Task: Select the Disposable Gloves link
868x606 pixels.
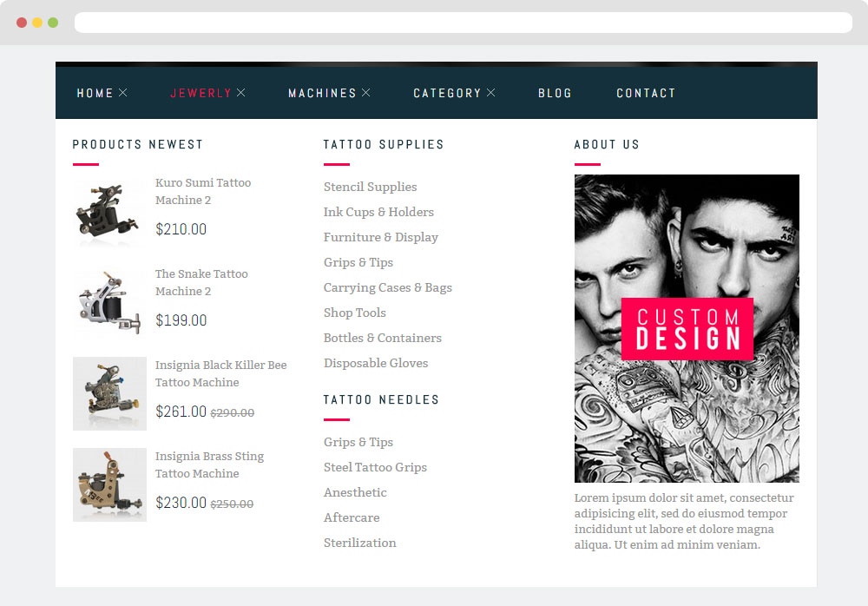Action: tap(376, 363)
